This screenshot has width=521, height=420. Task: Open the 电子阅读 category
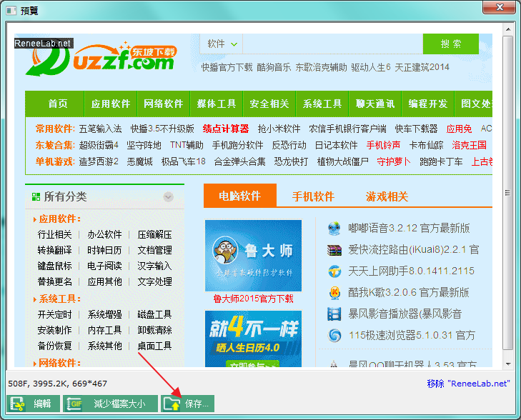pos(104,266)
